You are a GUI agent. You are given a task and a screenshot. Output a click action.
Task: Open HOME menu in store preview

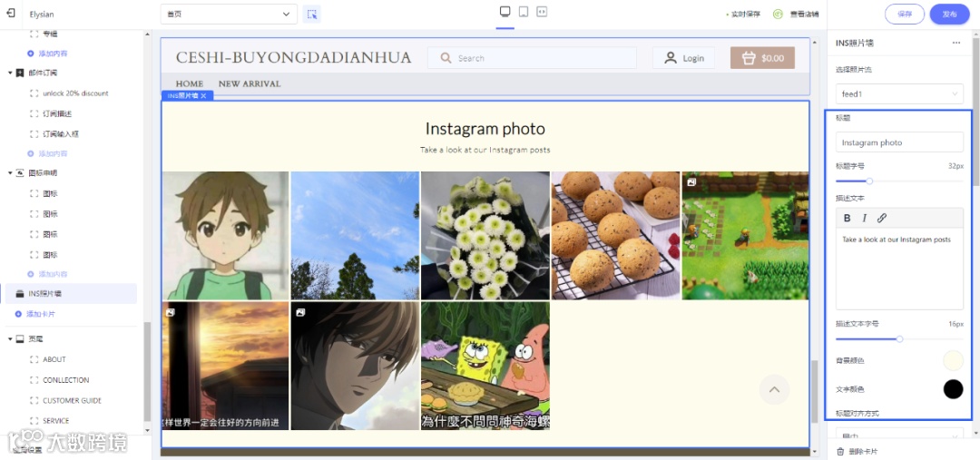(190, 83)
